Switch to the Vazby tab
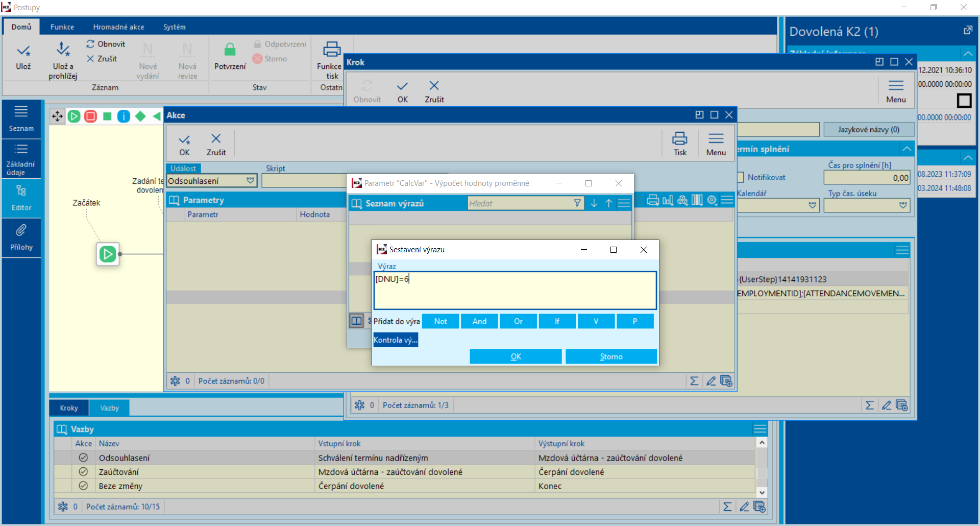The height and width of the screenshot is (526, 980). coord(109,408)
